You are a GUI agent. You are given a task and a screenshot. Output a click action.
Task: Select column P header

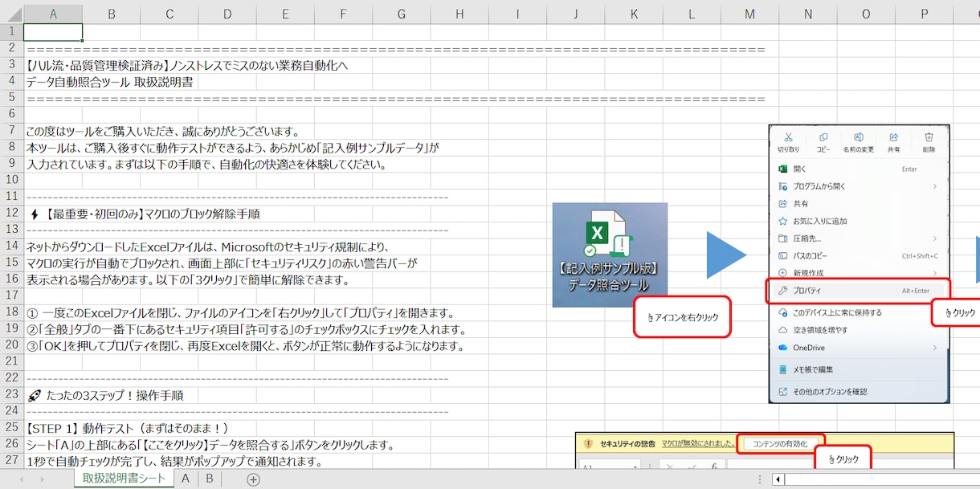coord(924,14)
